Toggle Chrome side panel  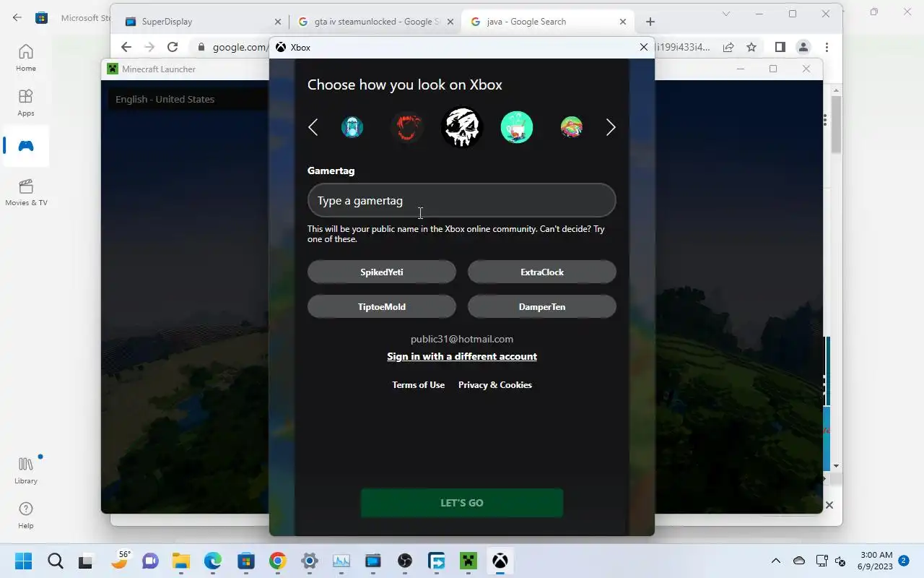(x=780, y=47)
